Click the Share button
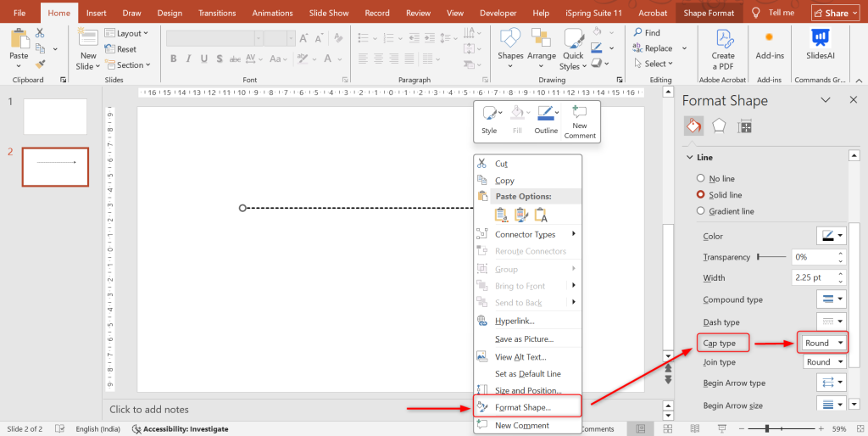868x436 pixels. (835, 13)
